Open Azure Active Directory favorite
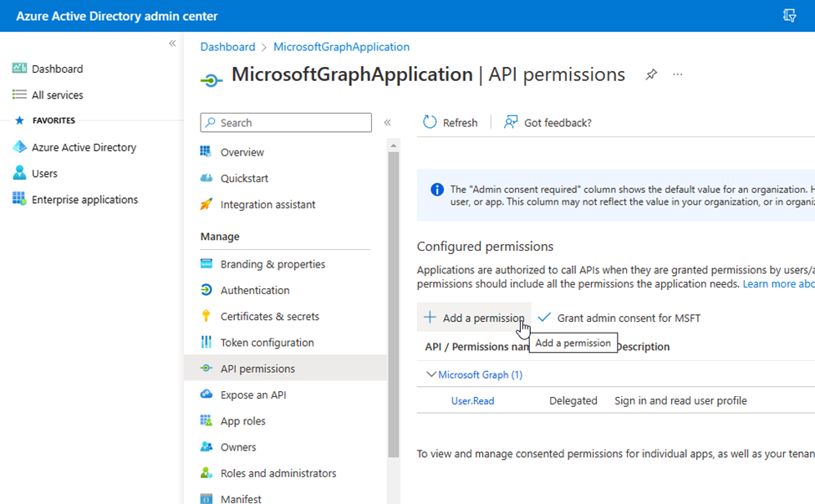 coord(84,148)
